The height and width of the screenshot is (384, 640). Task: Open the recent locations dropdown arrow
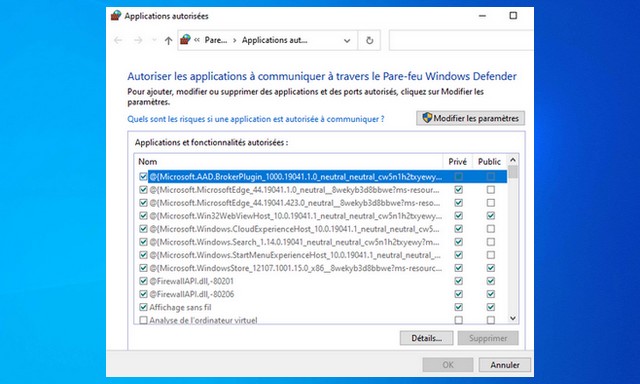154,40
